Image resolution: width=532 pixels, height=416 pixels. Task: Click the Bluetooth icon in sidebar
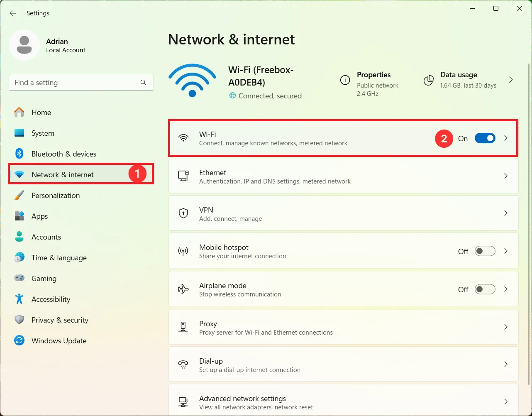[x=19, y=154]
